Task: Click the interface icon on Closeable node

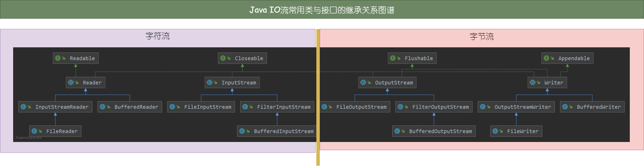Action: (223, 58)
